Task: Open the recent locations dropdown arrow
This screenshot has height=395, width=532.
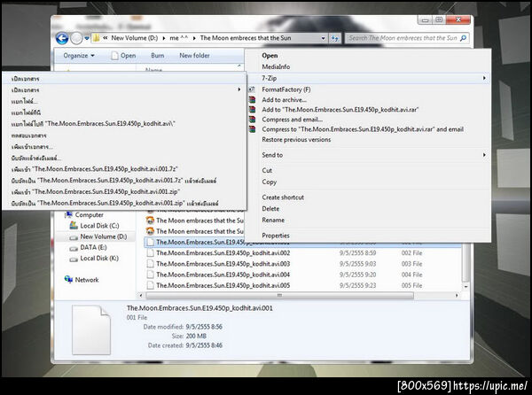Action: click(87, 38)
